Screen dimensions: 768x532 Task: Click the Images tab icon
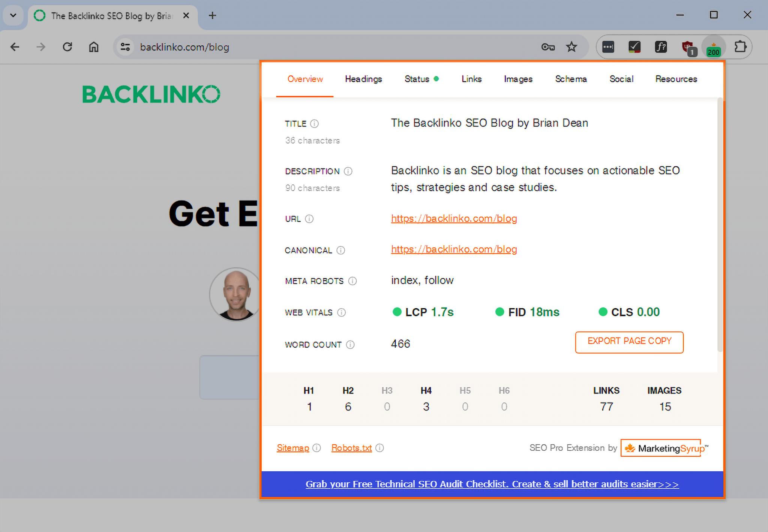pyautogui.click(x=517, y=79)
